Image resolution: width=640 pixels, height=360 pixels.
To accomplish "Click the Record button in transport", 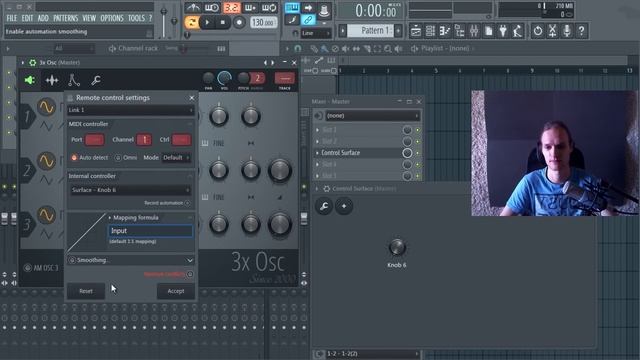I will click(x=239, y=22).
